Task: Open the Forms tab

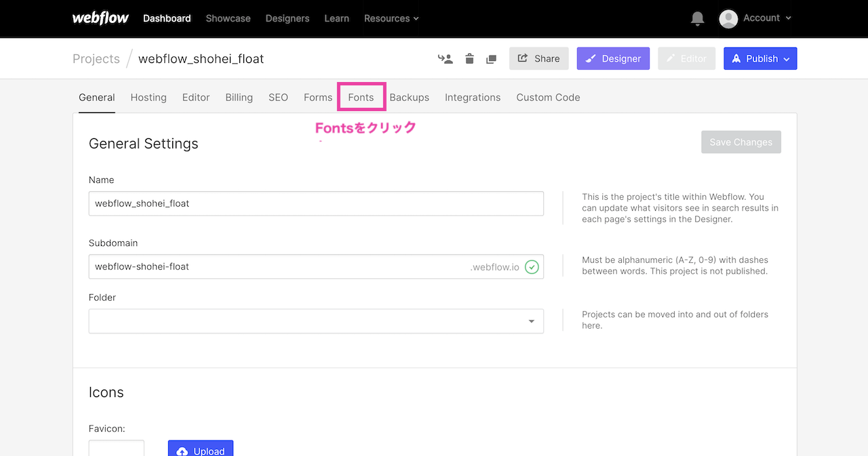Action: pyautogui.click(x=318, y=98)
